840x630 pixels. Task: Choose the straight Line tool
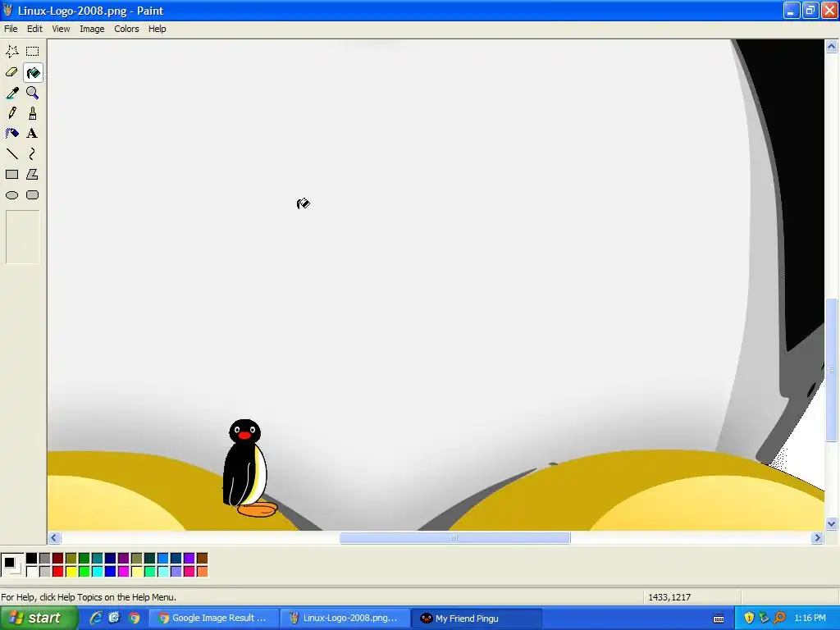pyautogui.click(x=11, y=154)
